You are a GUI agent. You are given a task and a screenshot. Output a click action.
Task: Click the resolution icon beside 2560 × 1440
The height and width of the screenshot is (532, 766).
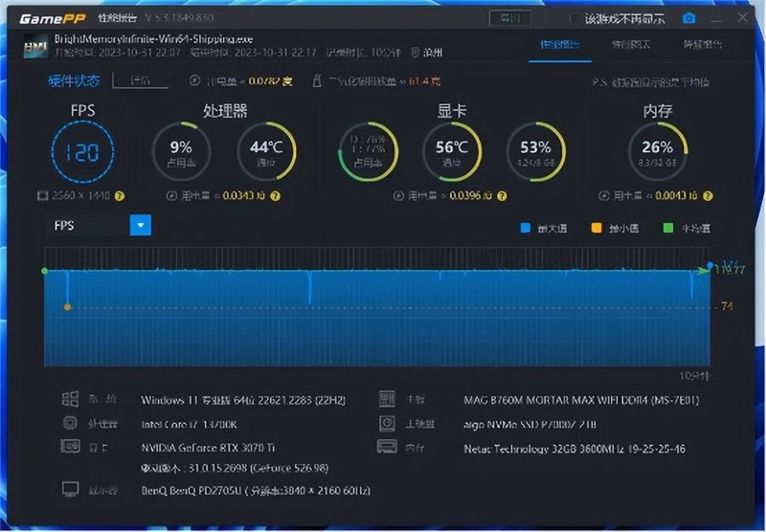pyautogui.click(x=42, y=196)
